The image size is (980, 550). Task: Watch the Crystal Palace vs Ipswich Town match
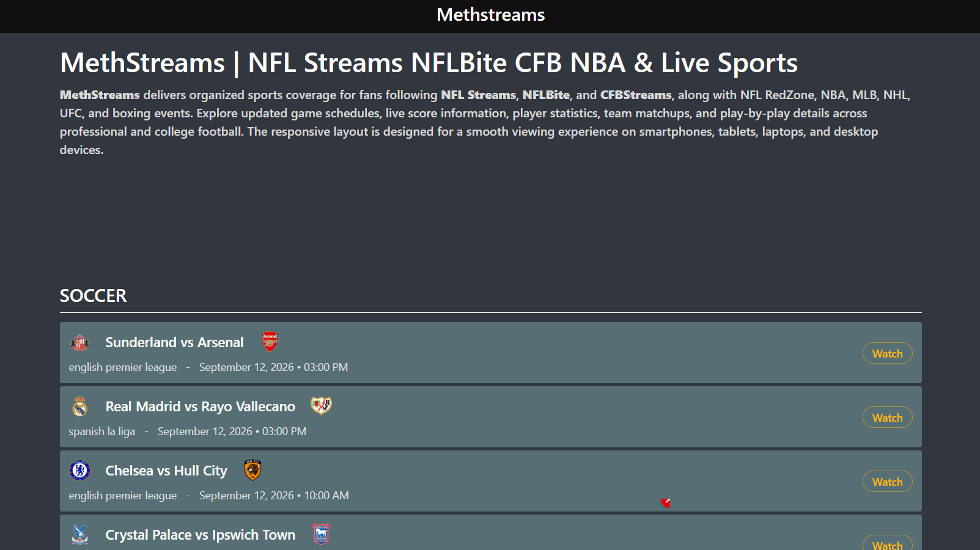[887, 543]
